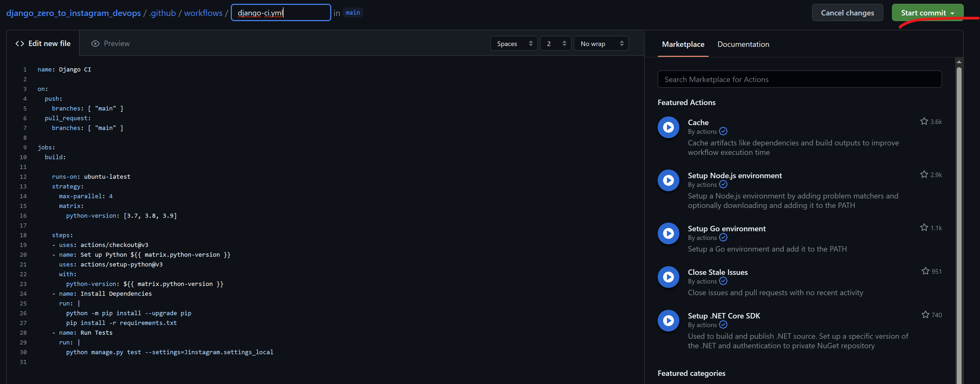Click the Search Marketplace for Actions field

(x=799, y=79)
